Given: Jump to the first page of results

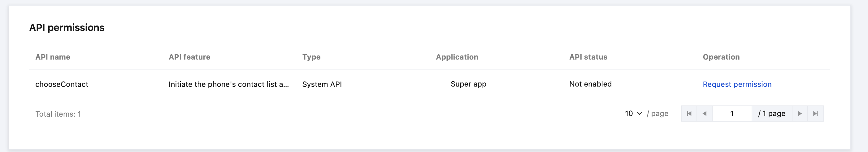Looking at the screenshot, I should 689,114.
